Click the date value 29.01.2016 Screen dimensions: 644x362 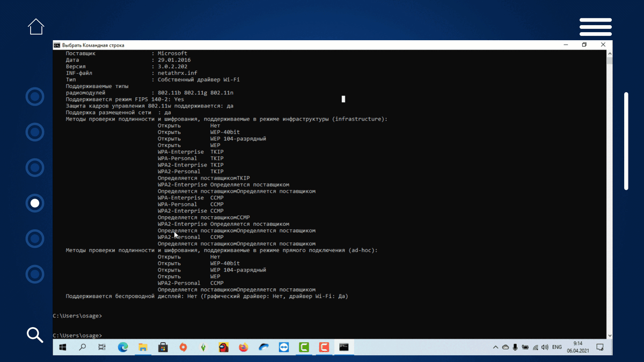click(x=174, y=60)
